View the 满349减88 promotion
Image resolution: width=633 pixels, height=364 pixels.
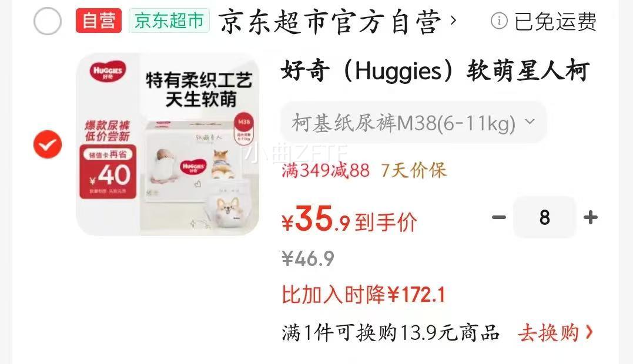pyautogui.click(x=326, y=170)
